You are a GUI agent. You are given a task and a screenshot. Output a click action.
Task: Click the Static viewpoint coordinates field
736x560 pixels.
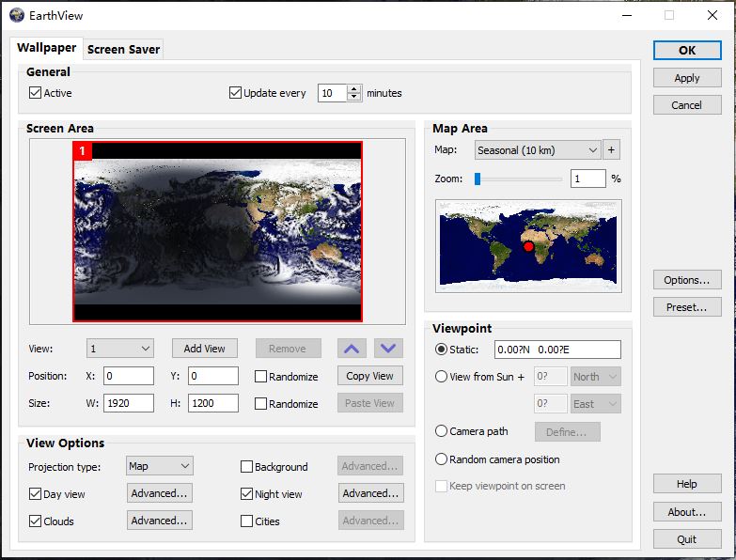tap(557, 350)
